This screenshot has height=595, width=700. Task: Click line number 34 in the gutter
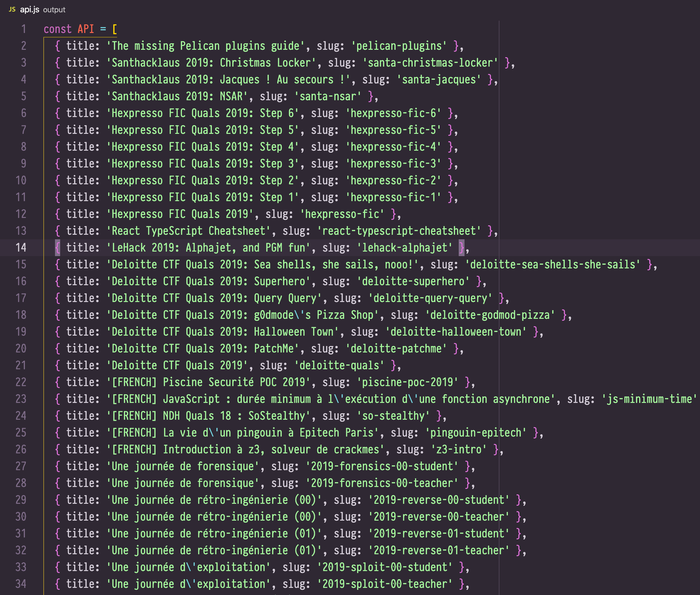click(x=21, y=584)
